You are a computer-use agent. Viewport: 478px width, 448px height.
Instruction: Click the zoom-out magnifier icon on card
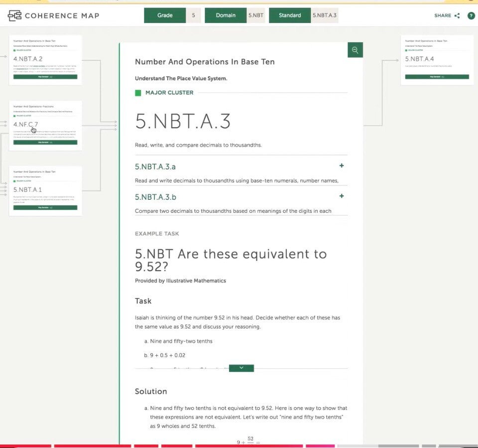click(355, 50)
